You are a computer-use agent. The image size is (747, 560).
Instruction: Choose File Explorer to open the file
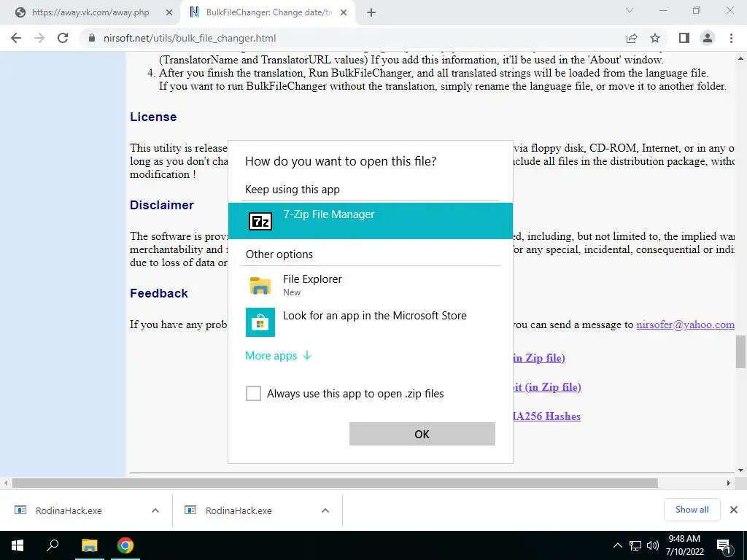(370, 285)
